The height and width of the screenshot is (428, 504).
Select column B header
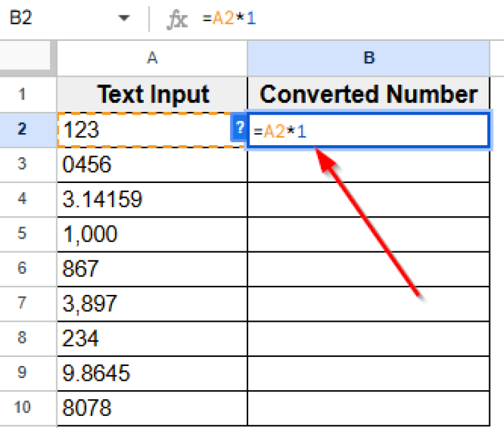coord(368,58)
